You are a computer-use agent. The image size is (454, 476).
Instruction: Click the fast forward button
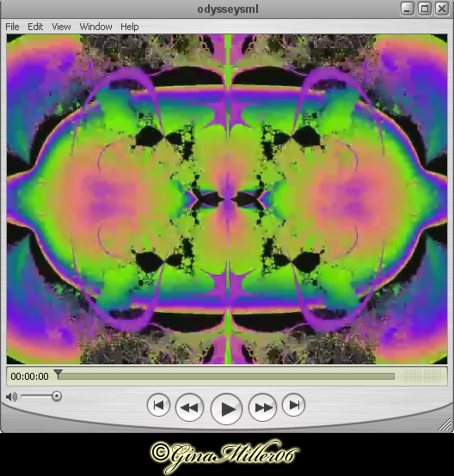click(262, 407)
